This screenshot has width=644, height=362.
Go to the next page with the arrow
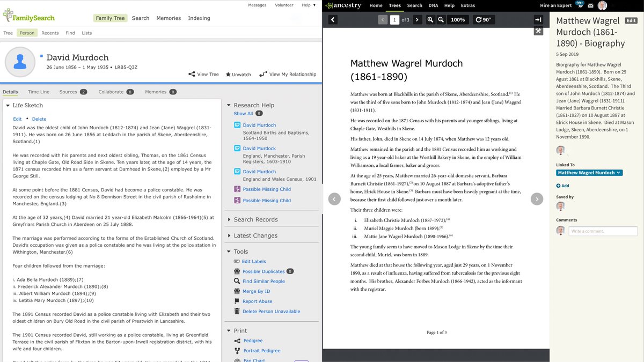coord(418,19)
